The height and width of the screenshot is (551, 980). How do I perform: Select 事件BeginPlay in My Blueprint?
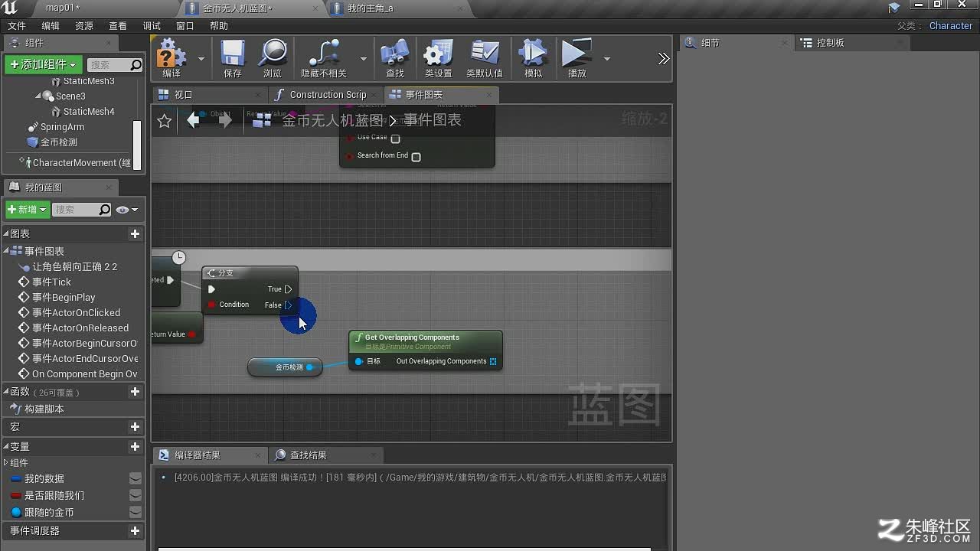[64, 298]
